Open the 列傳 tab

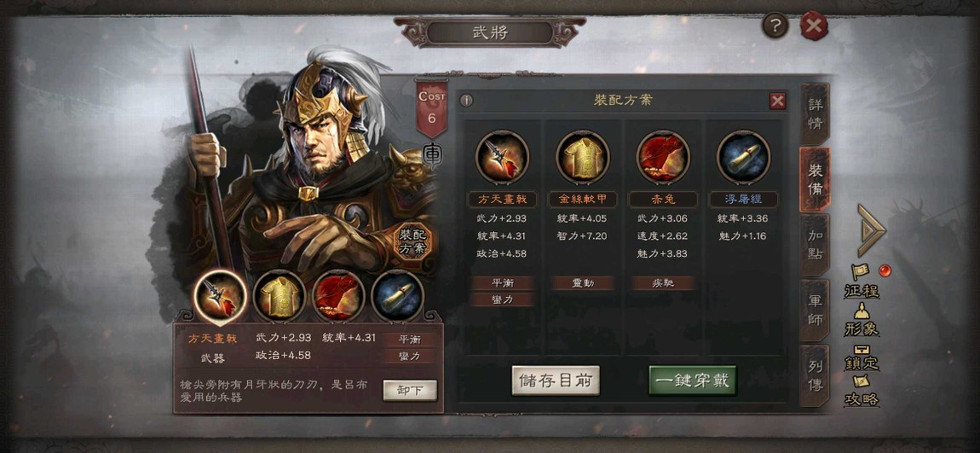815,375
